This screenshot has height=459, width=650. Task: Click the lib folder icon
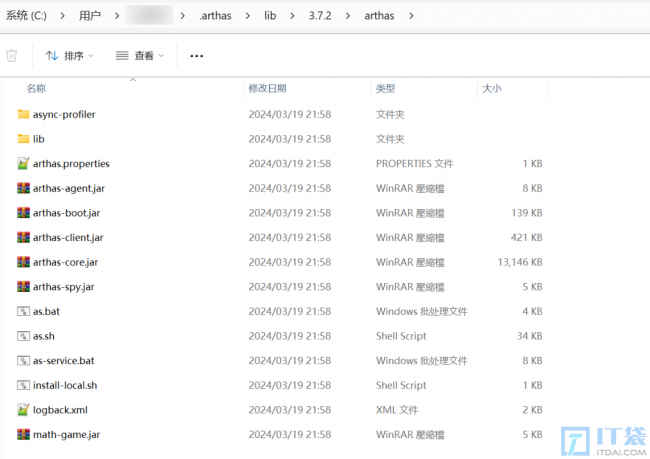click(23, 139)
